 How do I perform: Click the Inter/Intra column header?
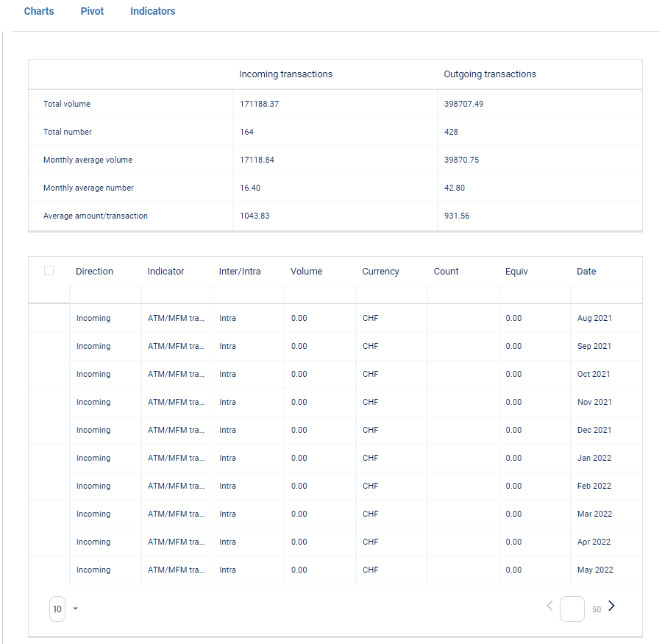point(240,272)
